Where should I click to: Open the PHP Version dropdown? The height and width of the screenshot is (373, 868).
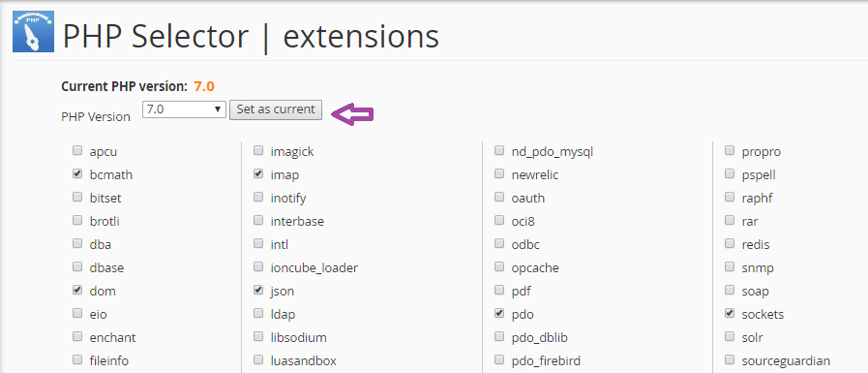(184, 109)
